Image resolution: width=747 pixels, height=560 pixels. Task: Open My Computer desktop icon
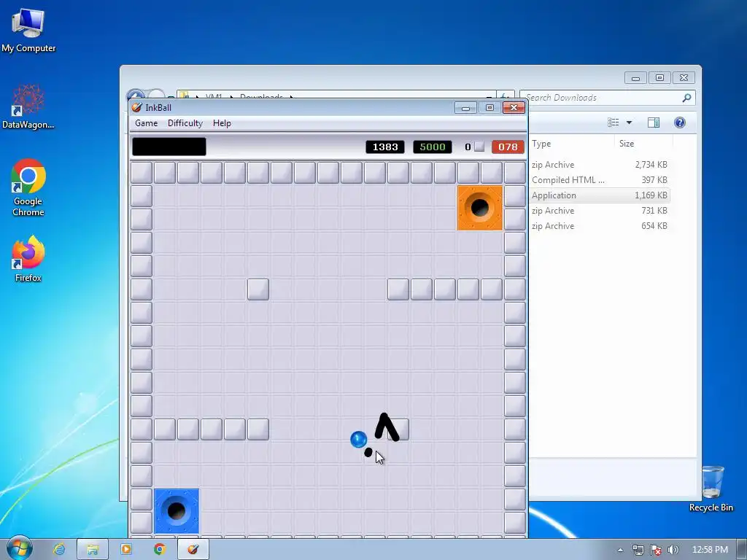[x=28, y=31]
